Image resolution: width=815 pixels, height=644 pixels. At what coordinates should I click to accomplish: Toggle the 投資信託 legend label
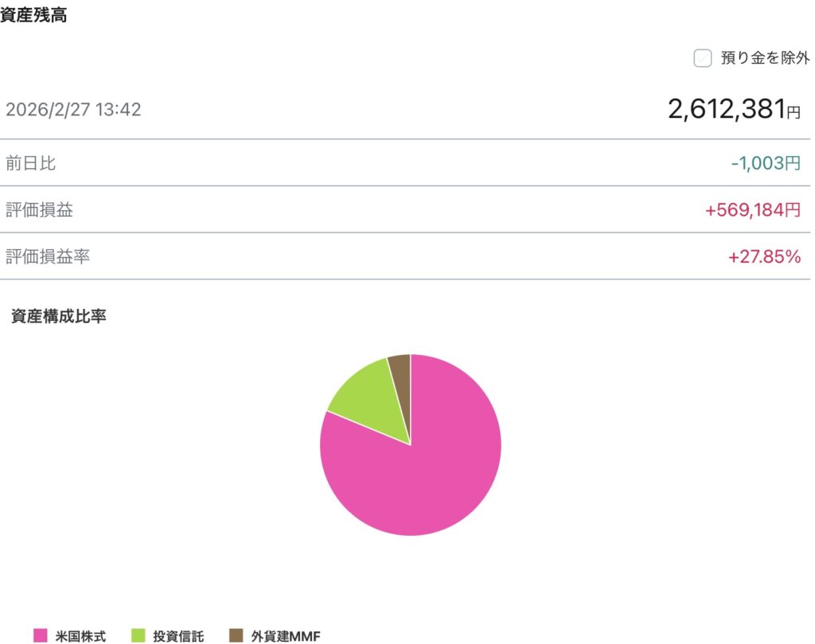pyautogui.click(x=178, y=636)
